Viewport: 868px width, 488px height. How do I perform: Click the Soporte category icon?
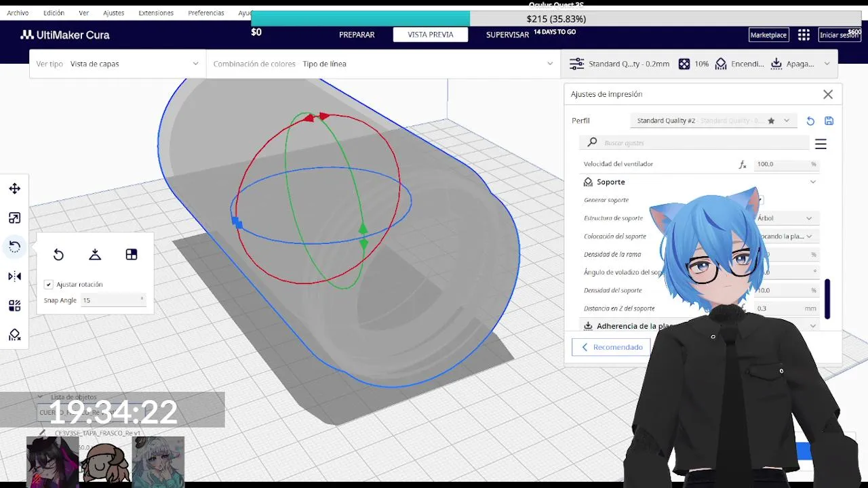click(588, 182)
